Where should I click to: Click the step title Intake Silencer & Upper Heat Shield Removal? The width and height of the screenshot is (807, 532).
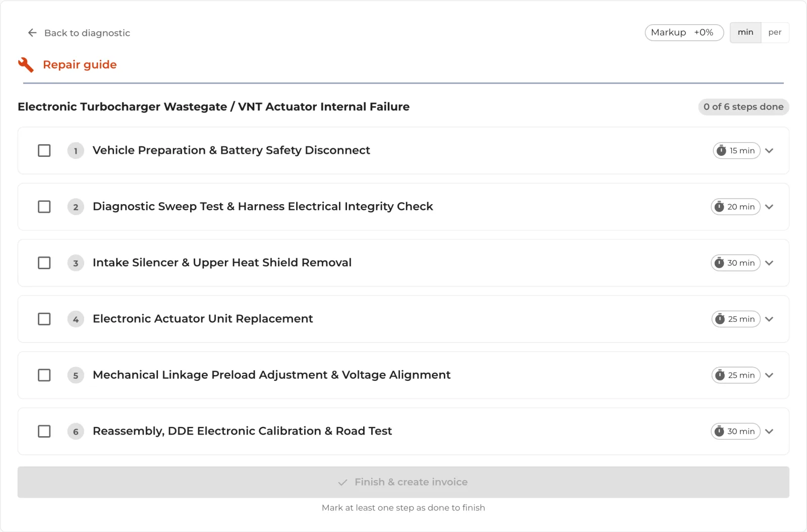[x=222, y=263]
